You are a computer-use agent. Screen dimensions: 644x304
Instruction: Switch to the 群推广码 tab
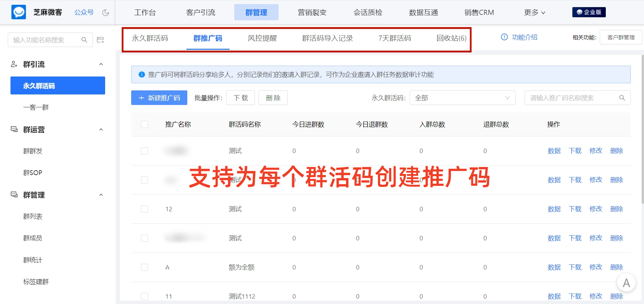[x=208, y=38]
